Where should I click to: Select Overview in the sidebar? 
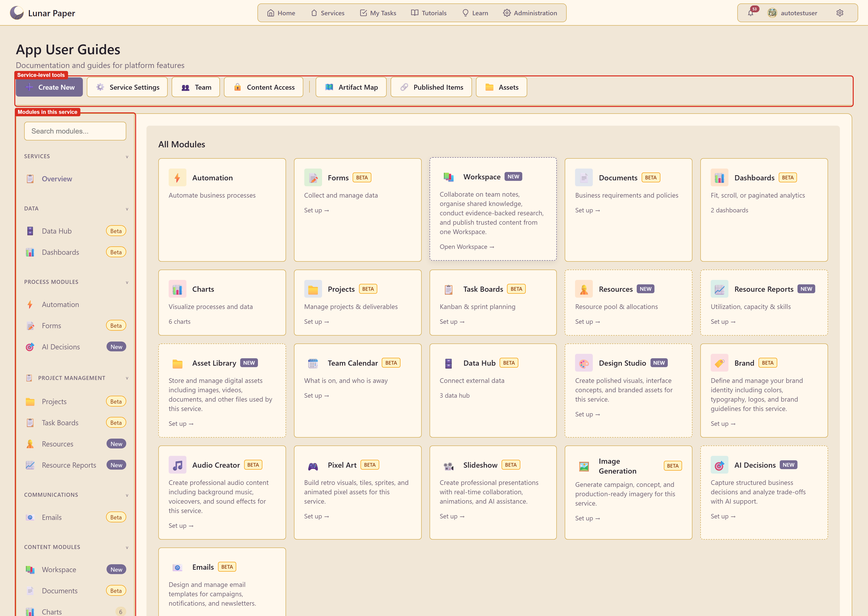(75, 179)
